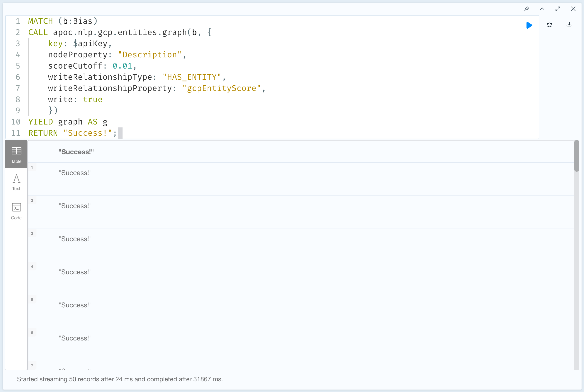Expand frame to fullscreen
The image size is (584, 392).
pyautogui.click(x=557, y=9)
